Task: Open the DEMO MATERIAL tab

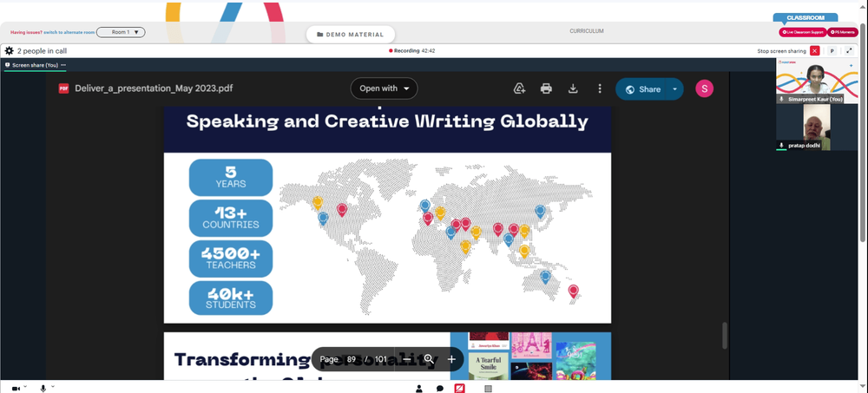Action: click(351, 35)
